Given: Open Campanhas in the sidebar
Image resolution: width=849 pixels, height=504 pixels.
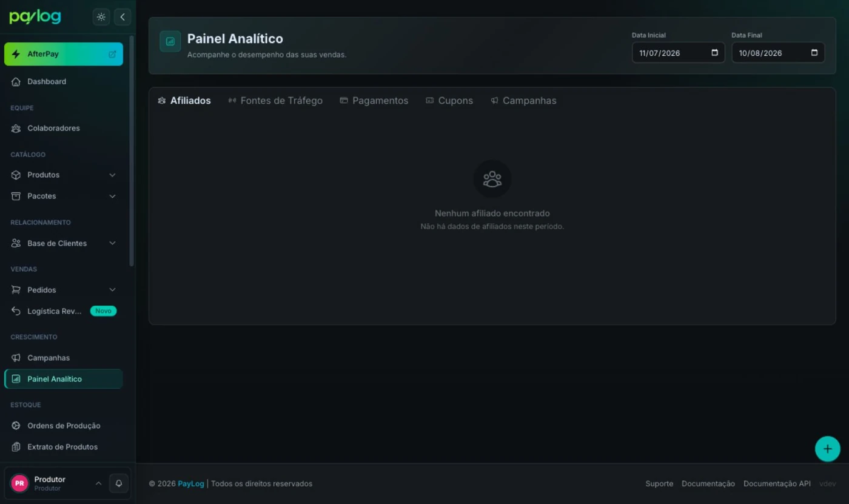Looking at the screenshot, I should (x=64, y=358).
